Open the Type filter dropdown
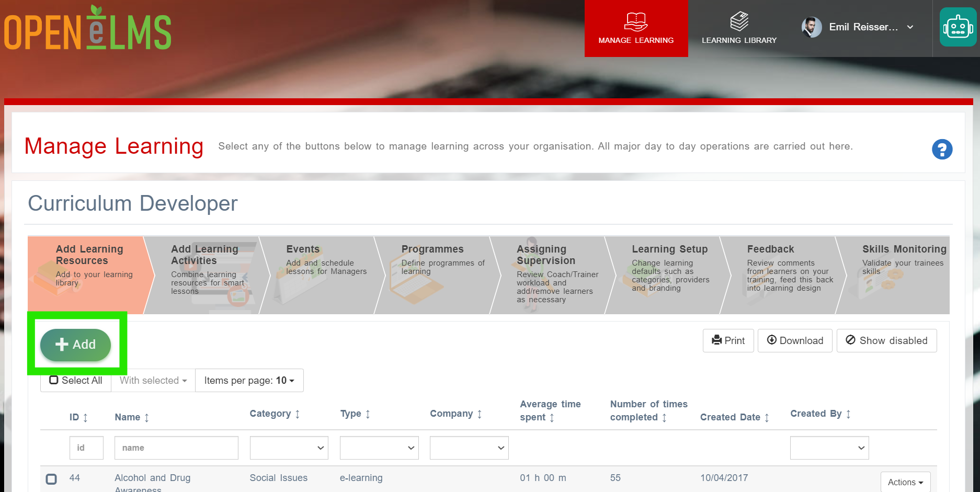Image resolution: width=980 pixels, height=492 pixels. coord(379,448)
